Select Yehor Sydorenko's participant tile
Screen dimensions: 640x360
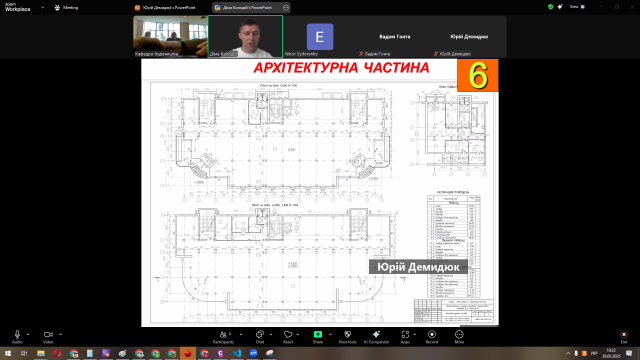pos(320,36)
